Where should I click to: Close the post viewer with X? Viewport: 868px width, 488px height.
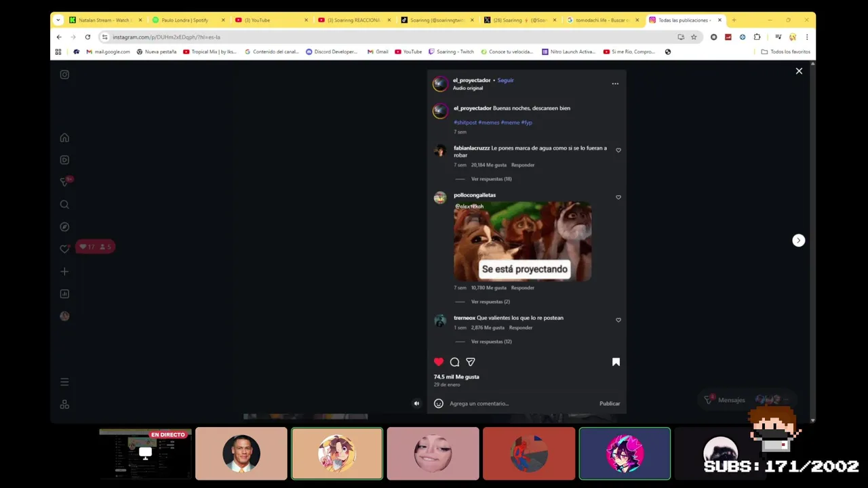point(799,71)
